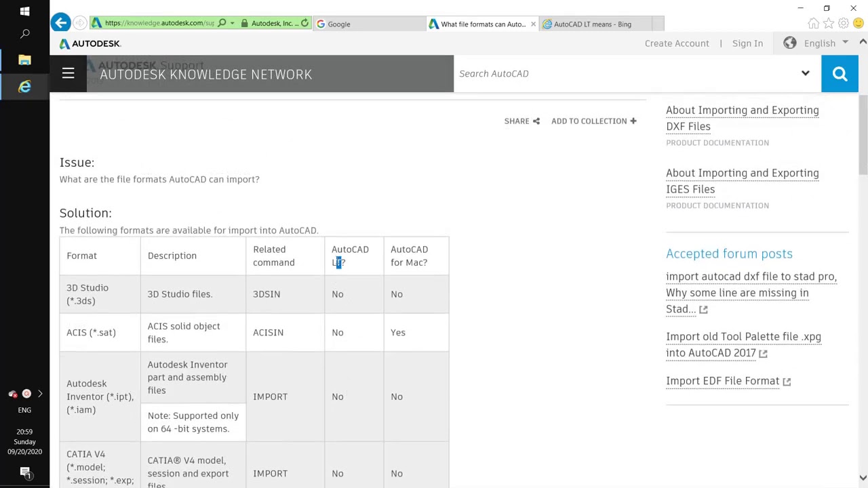Click the Add to Collection button

click(x=593, y=121)
